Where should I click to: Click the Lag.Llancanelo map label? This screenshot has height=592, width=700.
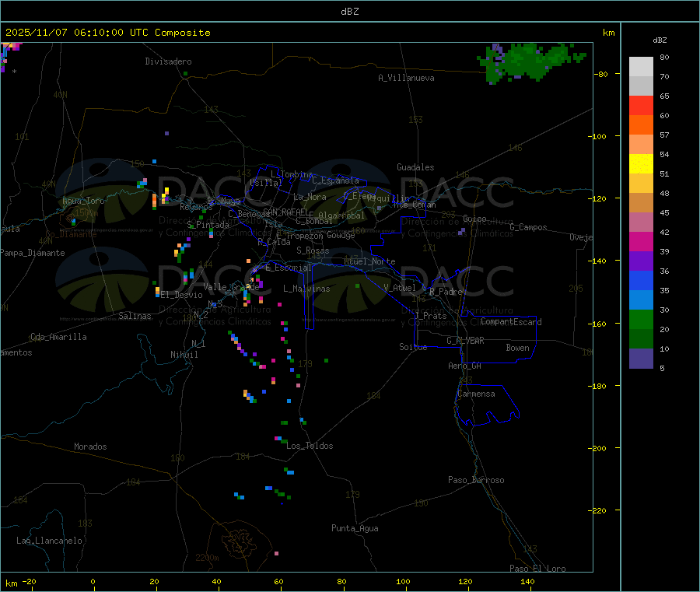[x=49, y=541]
